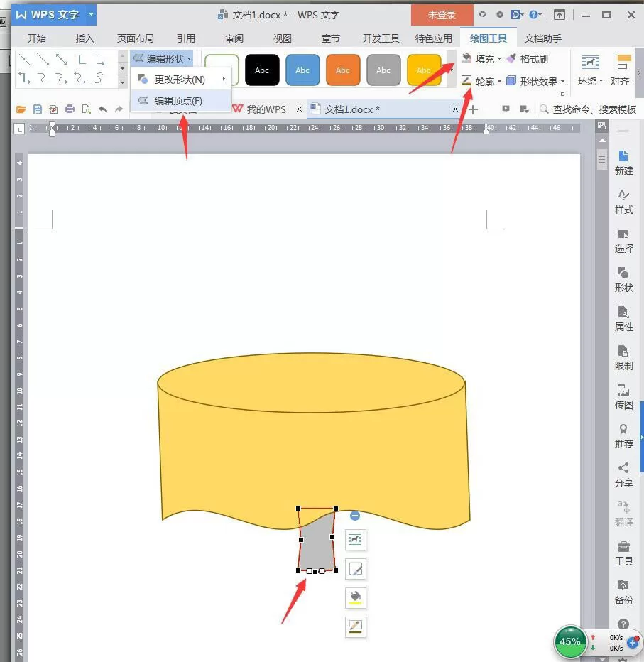This screenshot has height=662, width=644.
Task: Open the 环绕 wrap dropdown
Action: pos(590,70)
